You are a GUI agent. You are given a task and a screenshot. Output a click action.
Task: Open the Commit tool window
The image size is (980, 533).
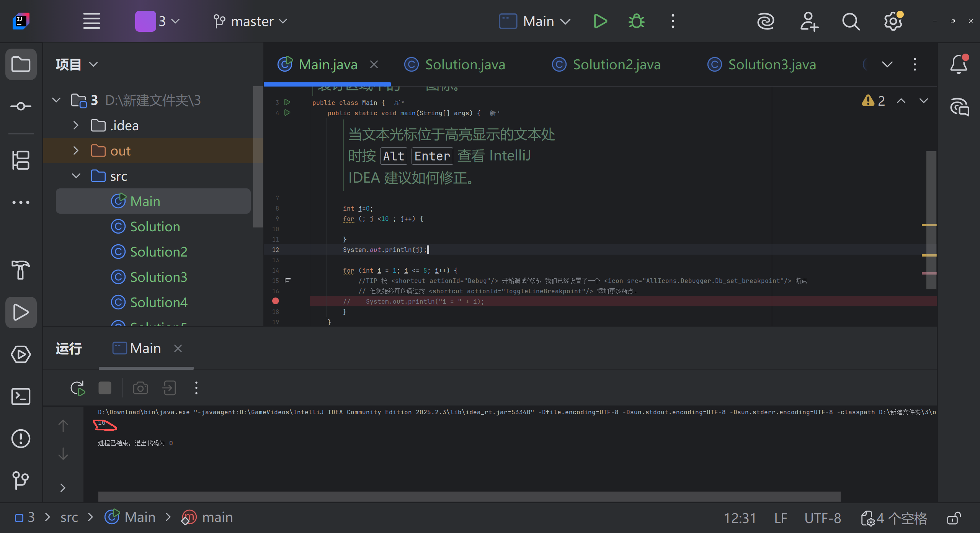click(21, 106)
